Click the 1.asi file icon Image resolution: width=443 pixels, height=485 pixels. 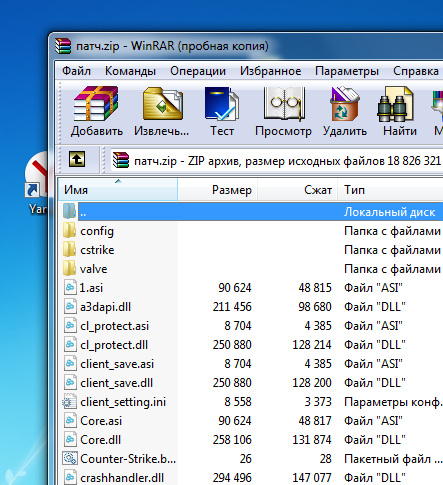[x=70, y=287]
